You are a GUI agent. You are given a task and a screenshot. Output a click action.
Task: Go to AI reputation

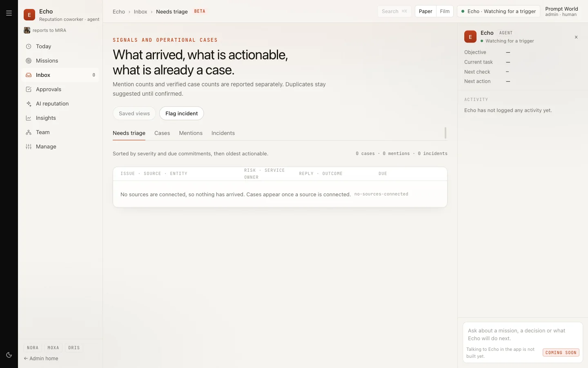click(60, 104)
